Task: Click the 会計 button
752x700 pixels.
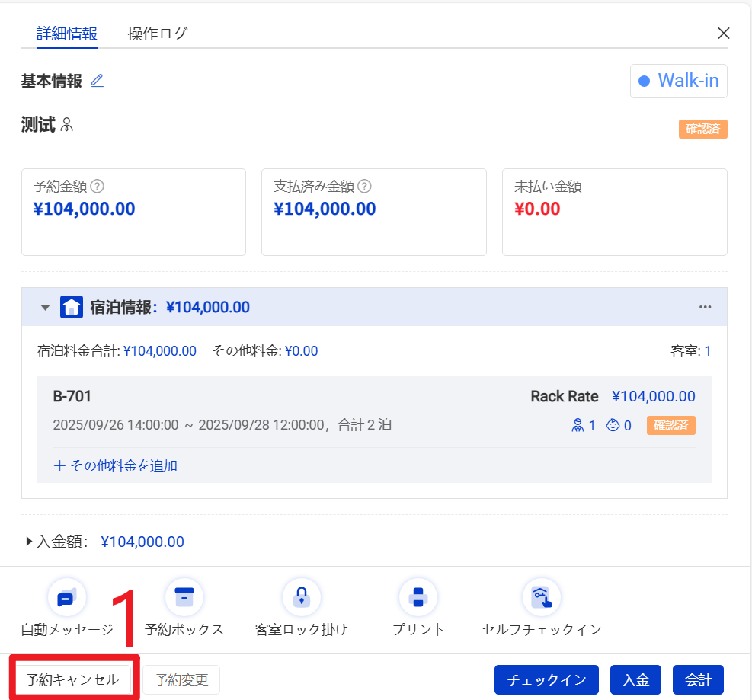Action: [697, 680]
